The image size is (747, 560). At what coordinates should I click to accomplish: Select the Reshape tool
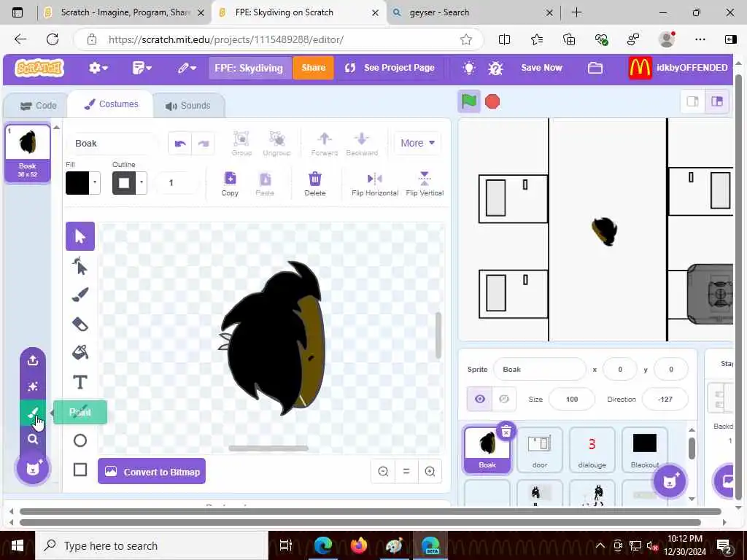point(80,265)
